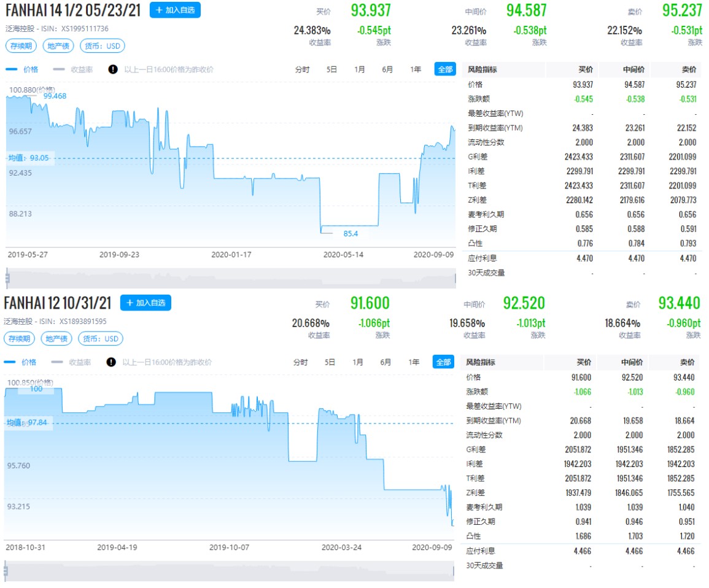
Task: Click Z利差 value 2280.142
Action: tap(579, 199)
